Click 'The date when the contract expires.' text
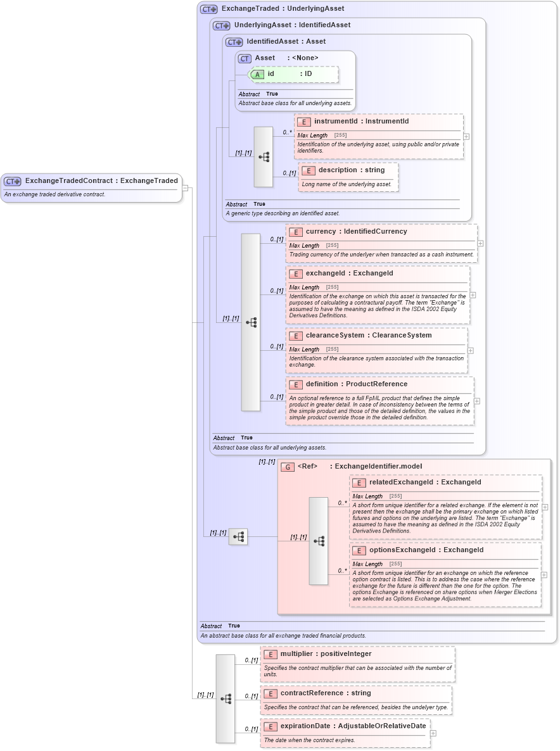This screenshot has width=560, height=751. 310,740
